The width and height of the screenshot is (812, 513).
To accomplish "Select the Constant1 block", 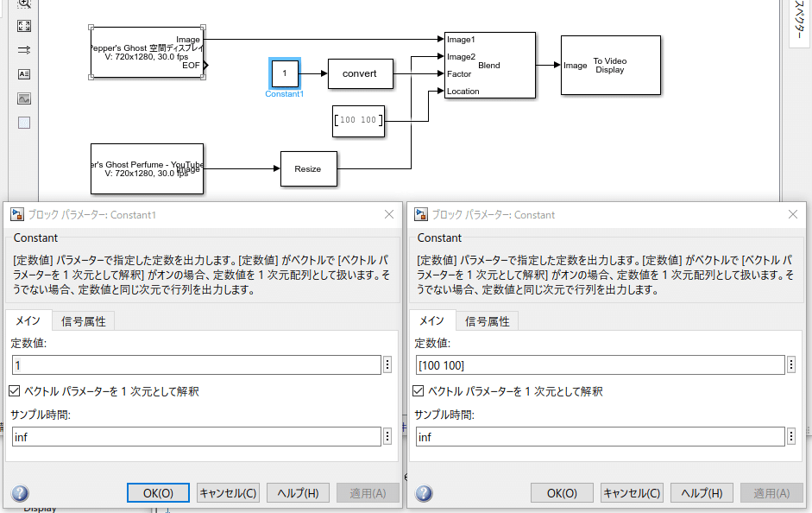I will point(284,73).
